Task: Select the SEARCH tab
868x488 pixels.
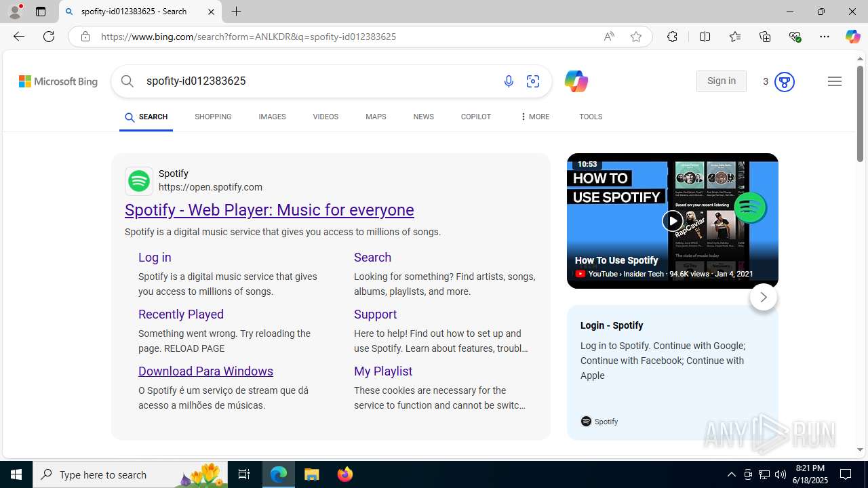Action: [x=146, y=117]
